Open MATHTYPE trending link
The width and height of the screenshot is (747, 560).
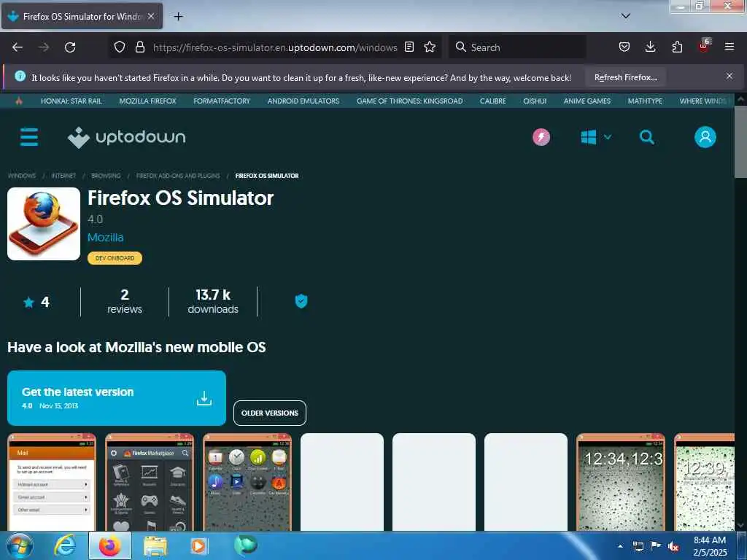(x=645, y=101)
